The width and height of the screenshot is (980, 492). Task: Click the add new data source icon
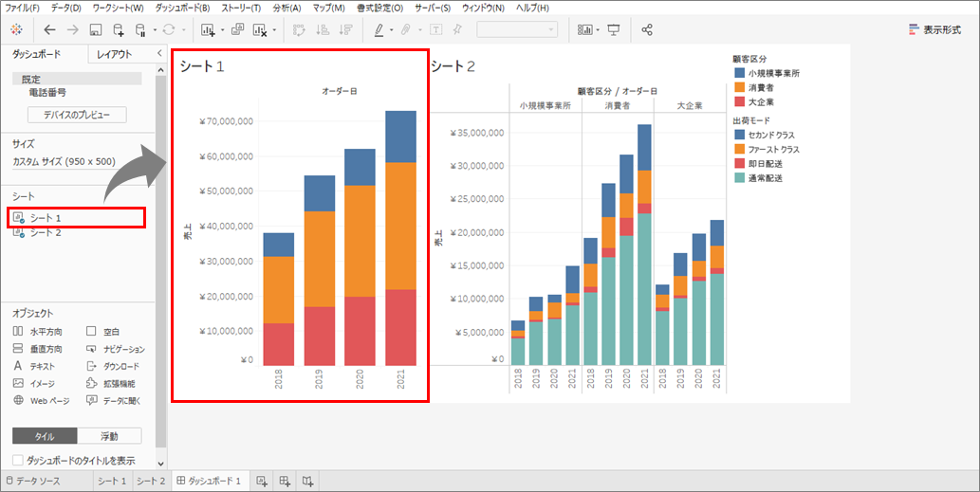click(x=119, y=29)
